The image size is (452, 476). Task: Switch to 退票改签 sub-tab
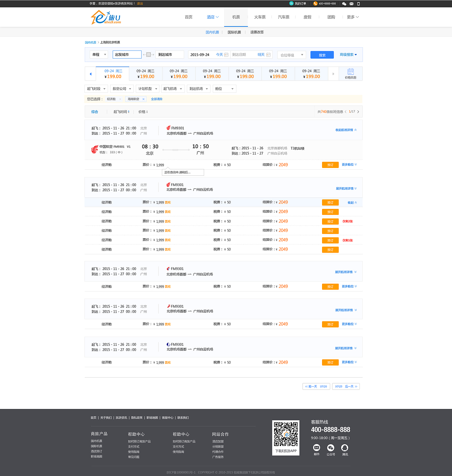[x=257, y=32]
